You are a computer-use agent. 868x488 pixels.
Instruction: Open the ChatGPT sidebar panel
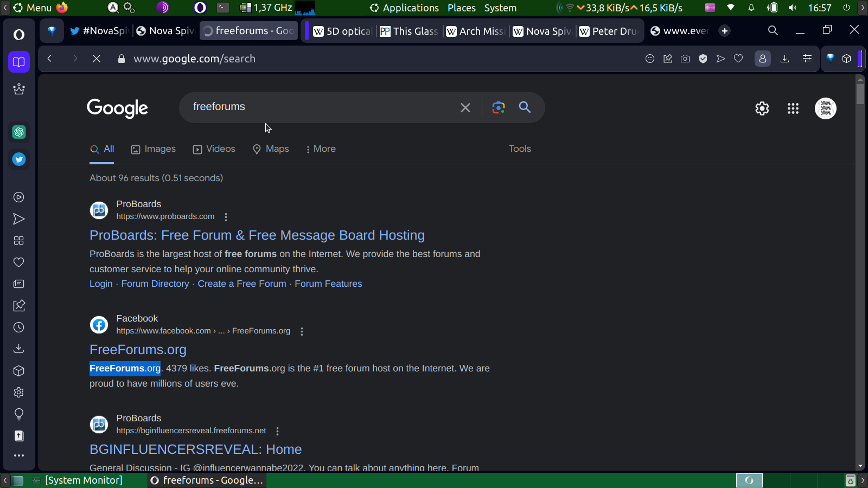click(x=19, y=132)
